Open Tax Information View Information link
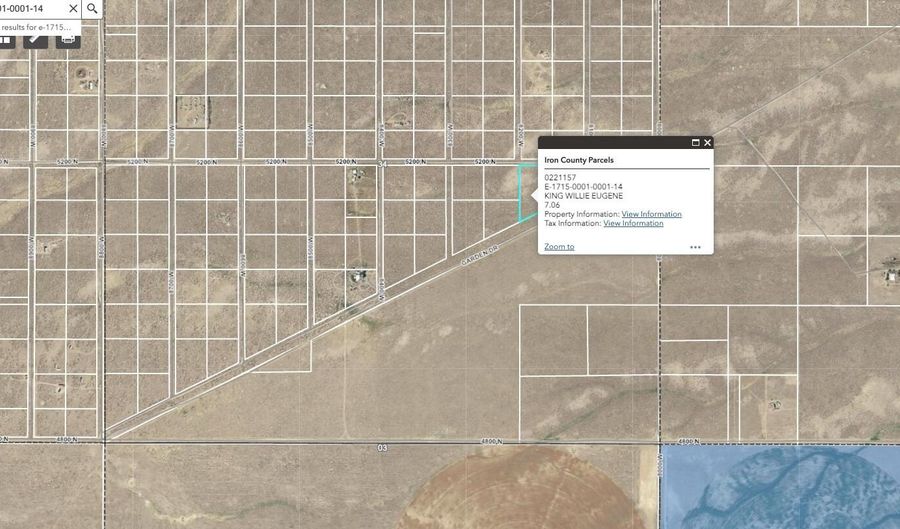 tap(633, 223)
